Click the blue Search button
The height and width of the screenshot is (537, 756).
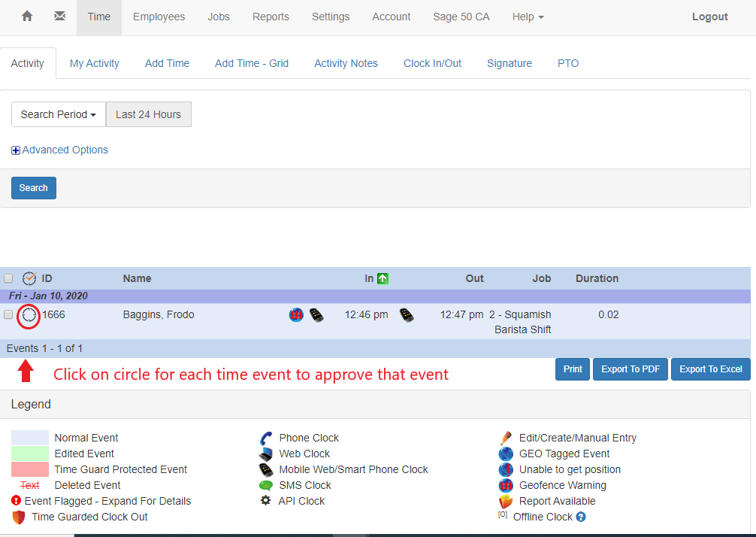coord(34,188)
